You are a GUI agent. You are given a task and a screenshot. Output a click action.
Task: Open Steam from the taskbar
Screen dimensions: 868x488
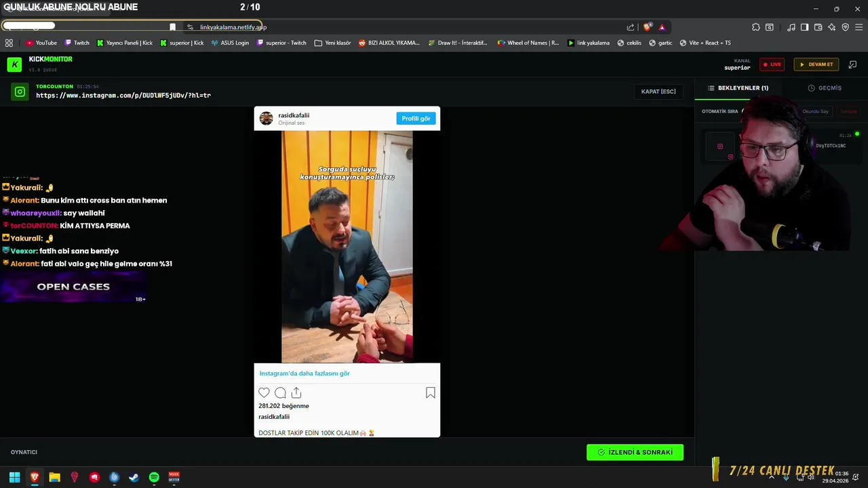click(134, 477)
